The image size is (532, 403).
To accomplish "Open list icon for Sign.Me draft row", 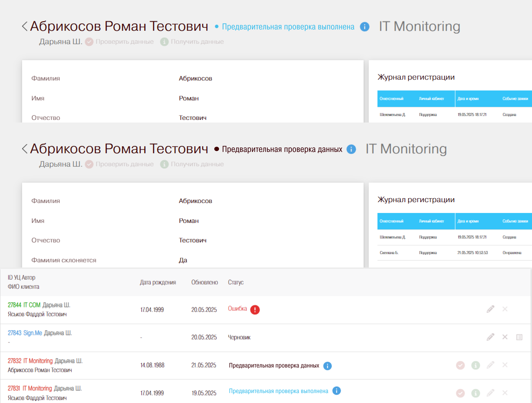I will tap(519, 337).
